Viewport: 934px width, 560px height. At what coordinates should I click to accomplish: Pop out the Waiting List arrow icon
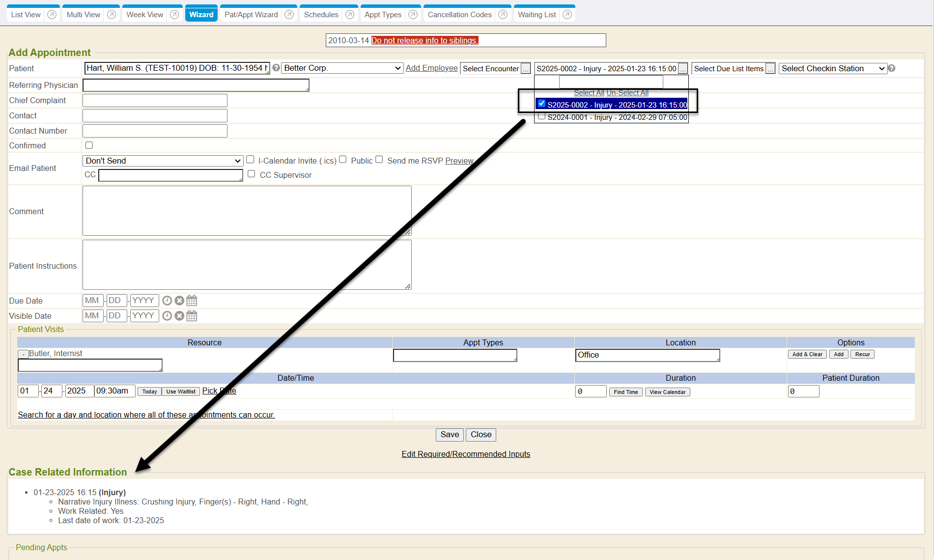[567, 15]
